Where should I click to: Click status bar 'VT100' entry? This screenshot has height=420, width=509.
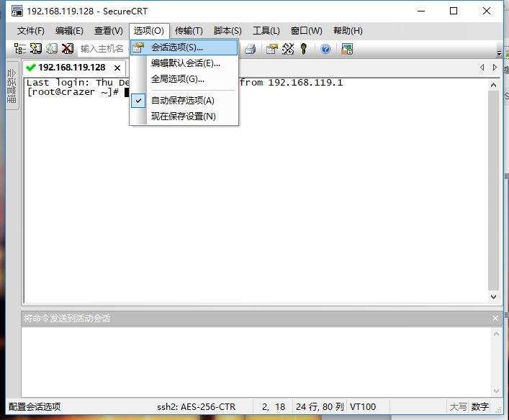pos(363,407)
